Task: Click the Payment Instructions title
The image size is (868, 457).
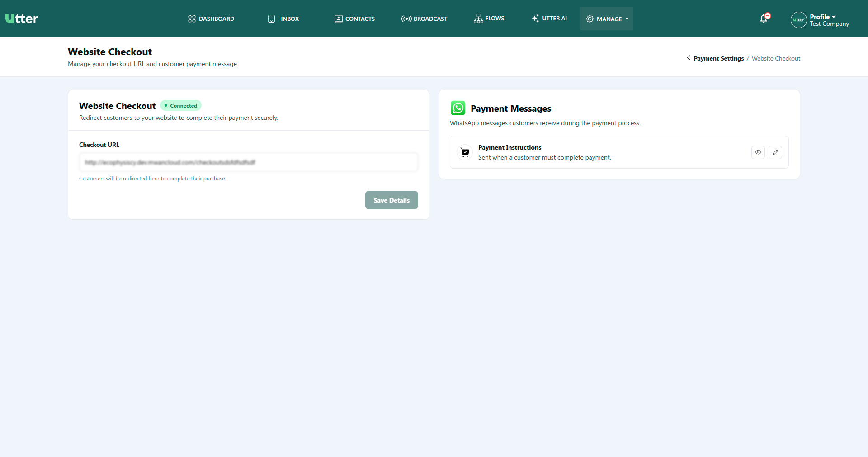Action: point(509,147)
